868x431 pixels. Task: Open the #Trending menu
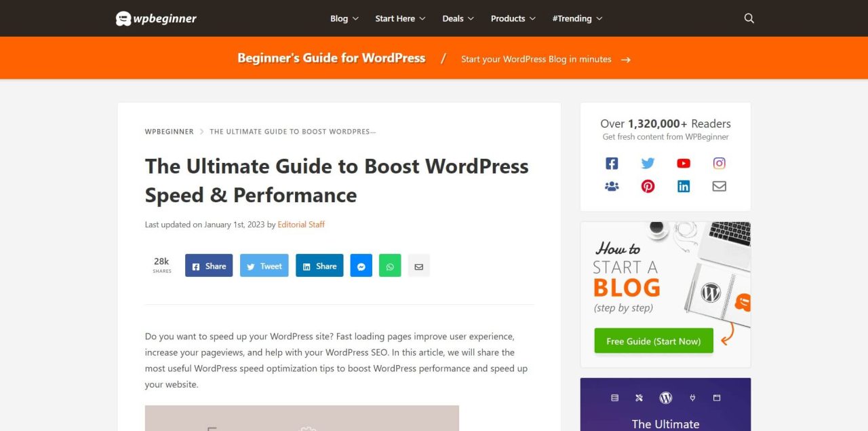(x=577, y=18)
